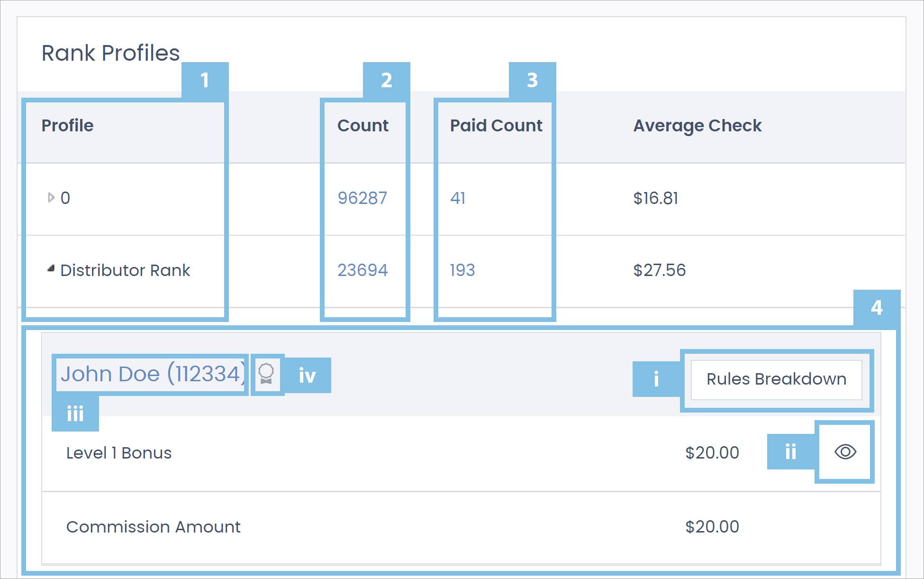Select count 96287 for profile 0
924x579 pixels.
[362, 198]
